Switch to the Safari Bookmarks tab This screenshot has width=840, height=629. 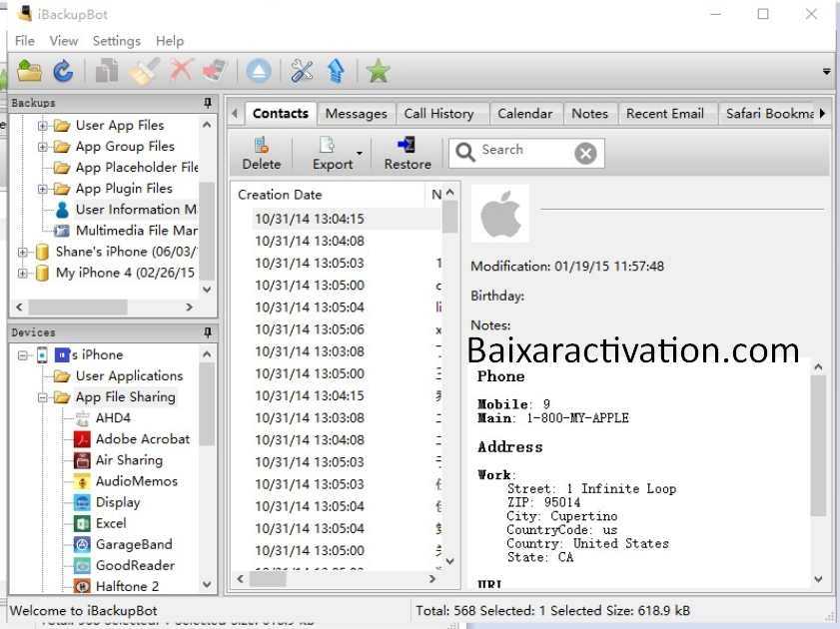click(x=769, y=114)
